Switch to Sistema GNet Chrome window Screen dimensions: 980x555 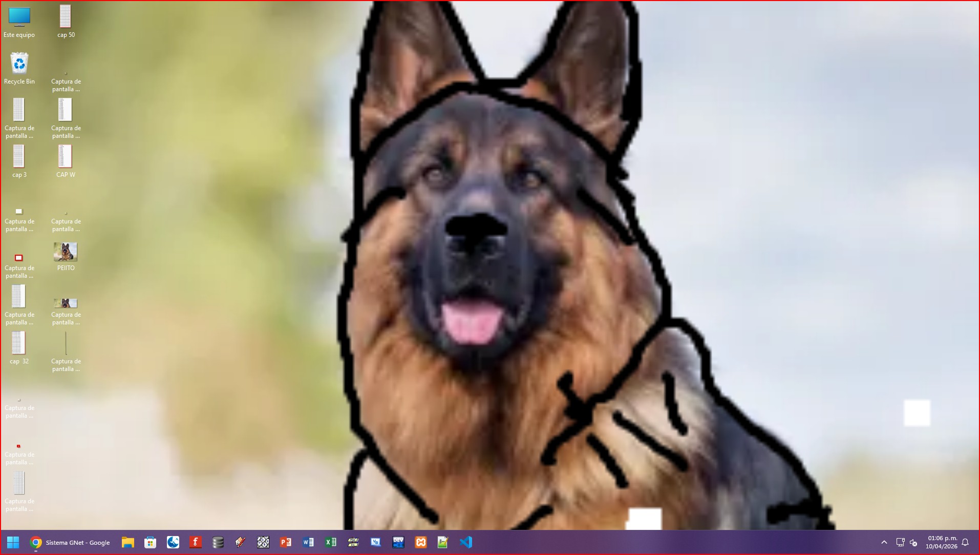tap(71, 542)
